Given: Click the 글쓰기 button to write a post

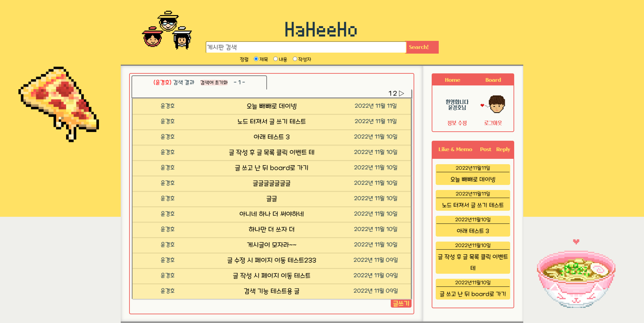Looking at the screenshot, I should [401, 304].
